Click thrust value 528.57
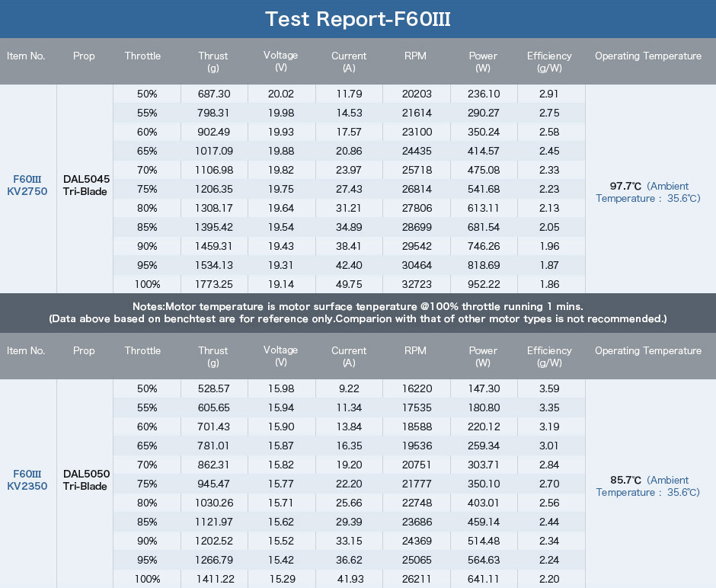Image resolution: width=716 pixels, height=588 pixels. click(214, 389)
